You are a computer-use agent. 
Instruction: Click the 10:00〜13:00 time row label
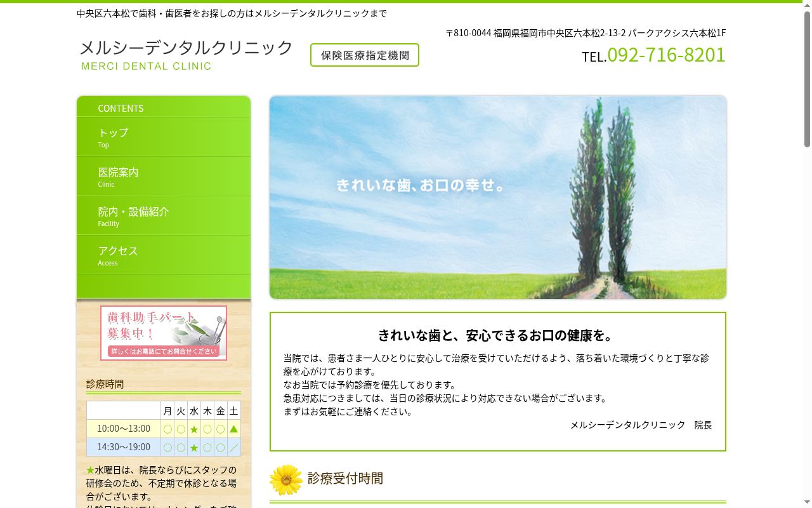pos(124,429)
